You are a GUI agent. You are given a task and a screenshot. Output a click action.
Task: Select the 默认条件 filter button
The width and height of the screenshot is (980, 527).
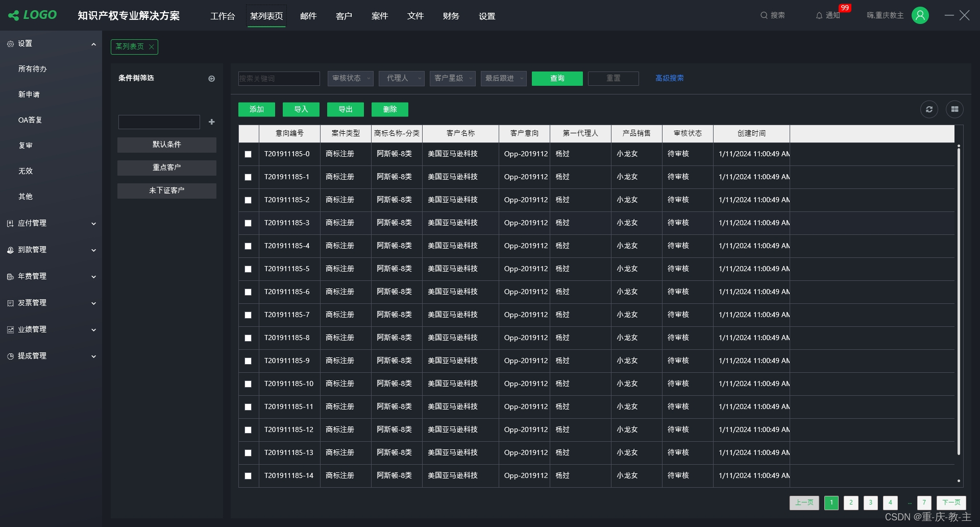167,145
